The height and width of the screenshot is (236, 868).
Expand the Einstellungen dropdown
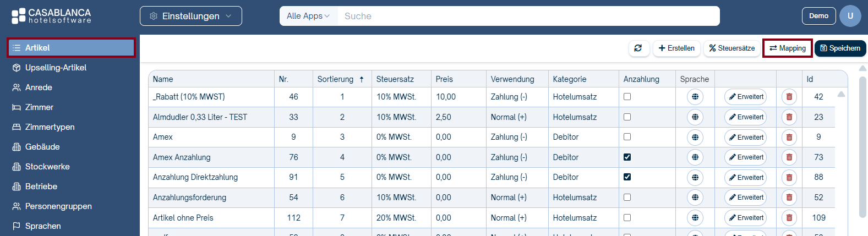pyautogui.click(x=191, y=16)
